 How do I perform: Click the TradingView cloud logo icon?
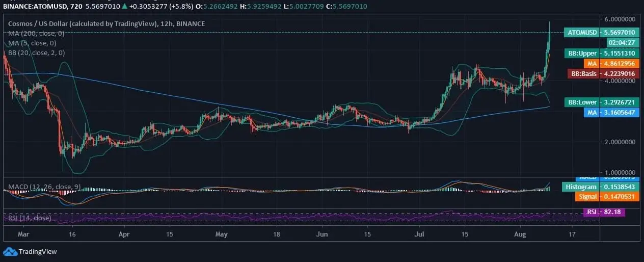(10, 251)
